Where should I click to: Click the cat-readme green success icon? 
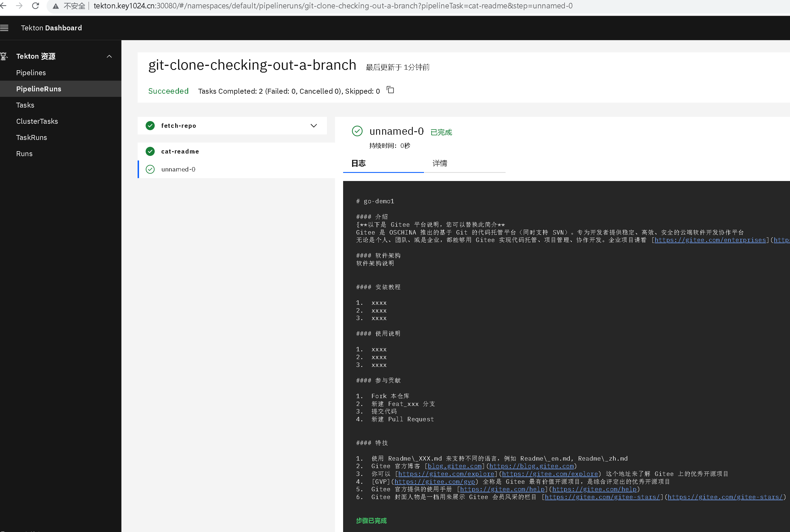[150, 151]
